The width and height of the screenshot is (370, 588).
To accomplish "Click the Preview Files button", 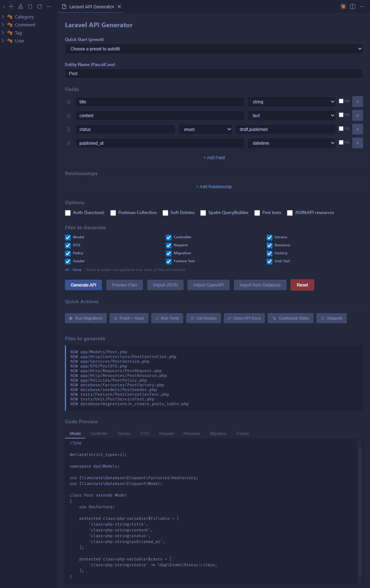I will 124,285.
